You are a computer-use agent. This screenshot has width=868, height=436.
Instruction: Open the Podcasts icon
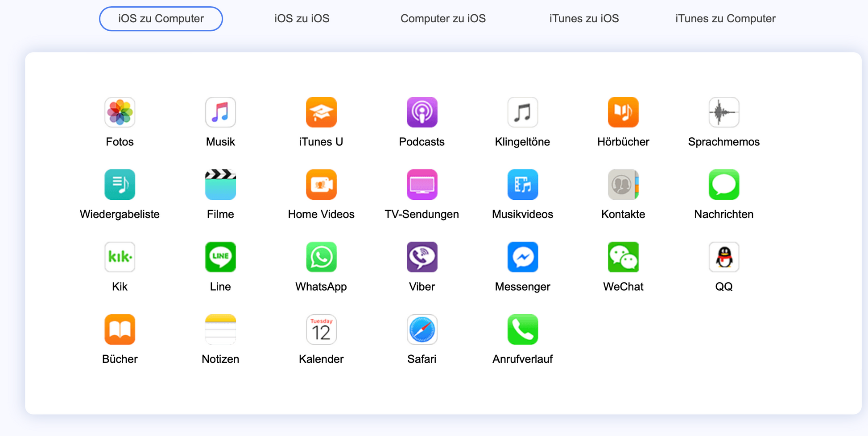coord(422,112)
